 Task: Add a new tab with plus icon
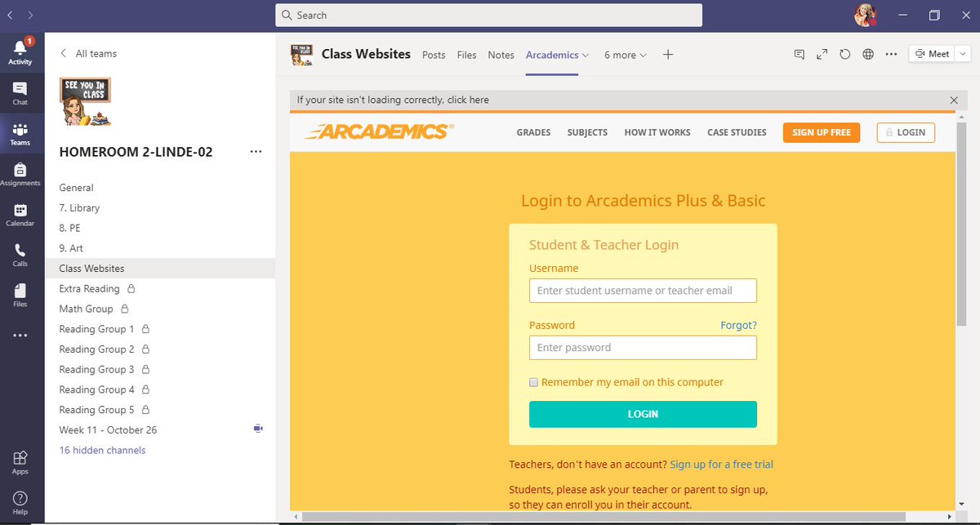click(668, 55)
